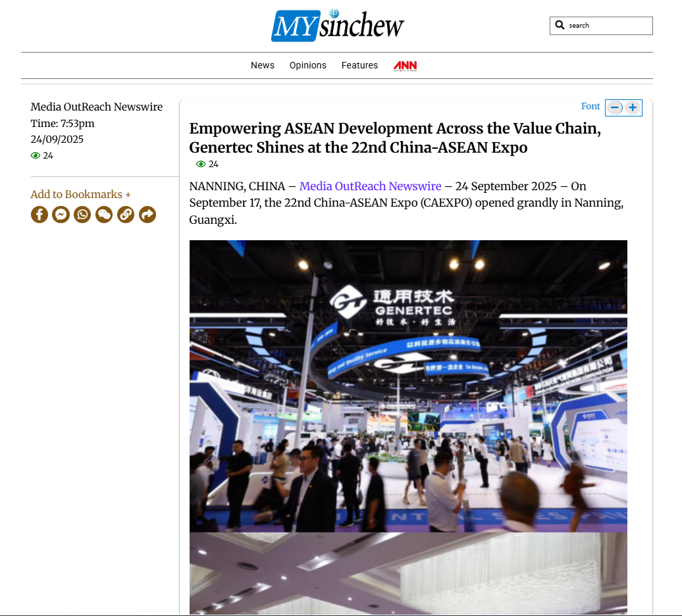Share article via WeChat icon
Screen dimensions: 682x616
[104, 215]
